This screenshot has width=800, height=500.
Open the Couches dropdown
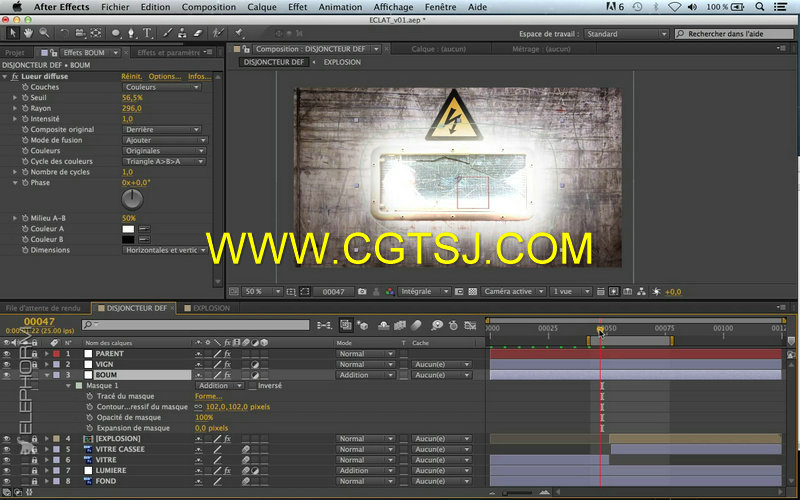coord(162,87)
